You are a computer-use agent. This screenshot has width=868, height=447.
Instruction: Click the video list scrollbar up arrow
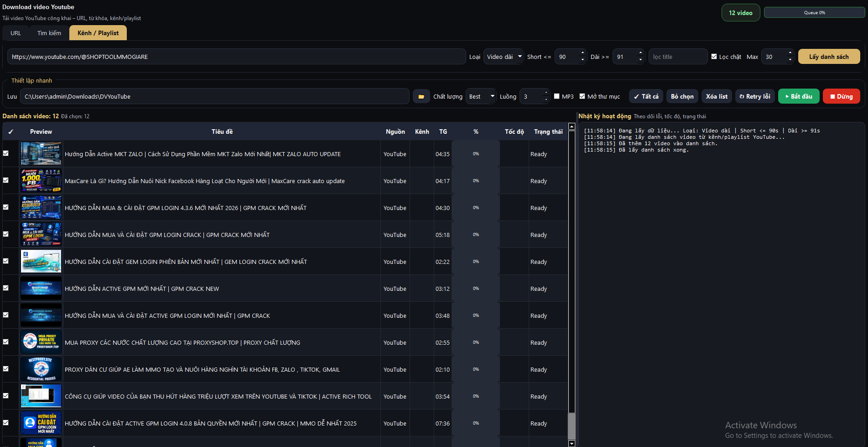pyautogui.click(x=572, y=126)
